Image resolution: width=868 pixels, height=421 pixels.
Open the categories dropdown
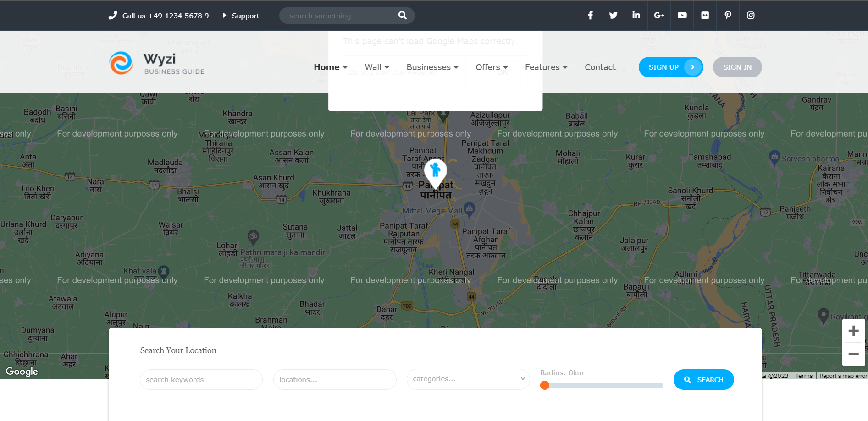click(x=468, y=379)
